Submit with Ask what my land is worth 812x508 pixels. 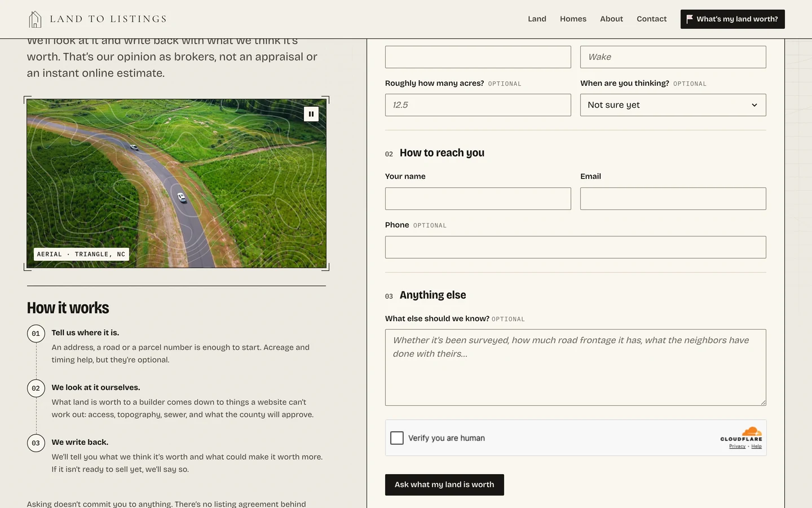[444, 485]
